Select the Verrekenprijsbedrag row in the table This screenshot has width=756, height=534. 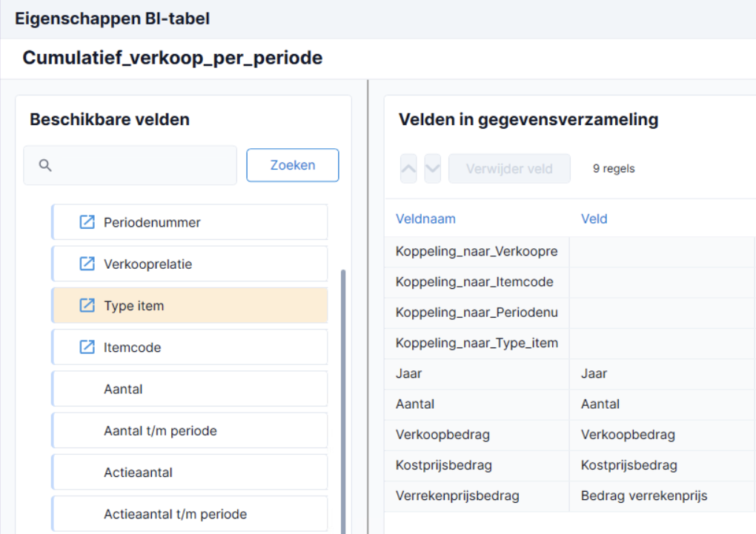570,496
